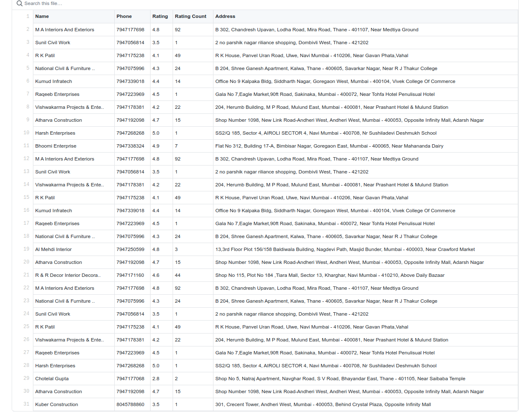Select the 2.8 rating cell
The width and height of the screenshot is (532, 419).
point(156,379)
